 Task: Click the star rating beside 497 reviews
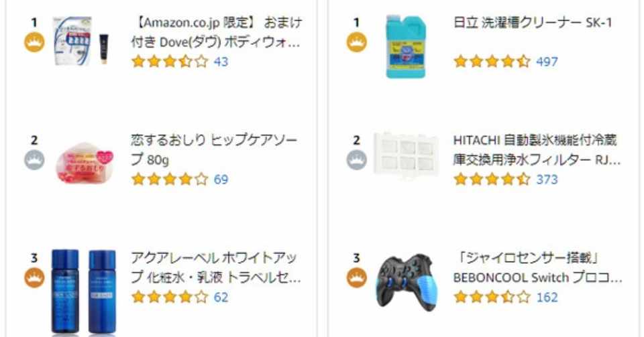[492, 62]
